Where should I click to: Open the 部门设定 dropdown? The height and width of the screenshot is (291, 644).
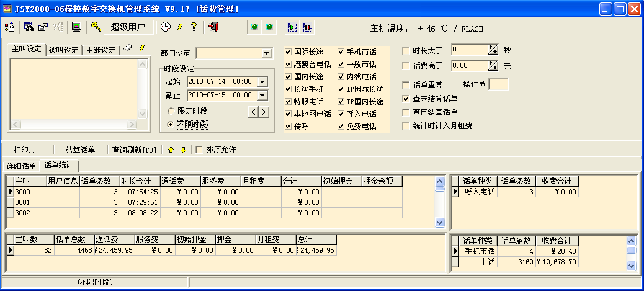click(267, 53)
